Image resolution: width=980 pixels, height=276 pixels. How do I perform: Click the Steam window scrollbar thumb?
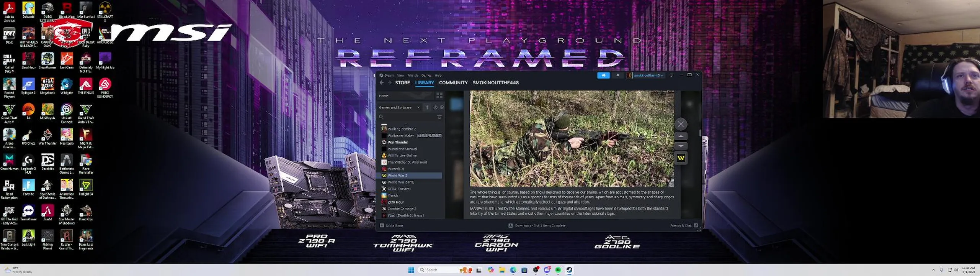click(700, 133)
